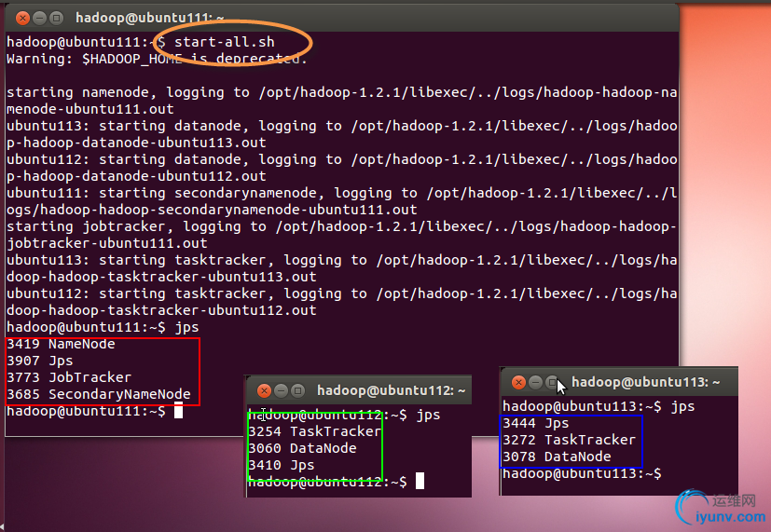Close the hadoop@ubuntu111 terminal window
This screenshot has height=532, width=771.
tap(22, 19)
